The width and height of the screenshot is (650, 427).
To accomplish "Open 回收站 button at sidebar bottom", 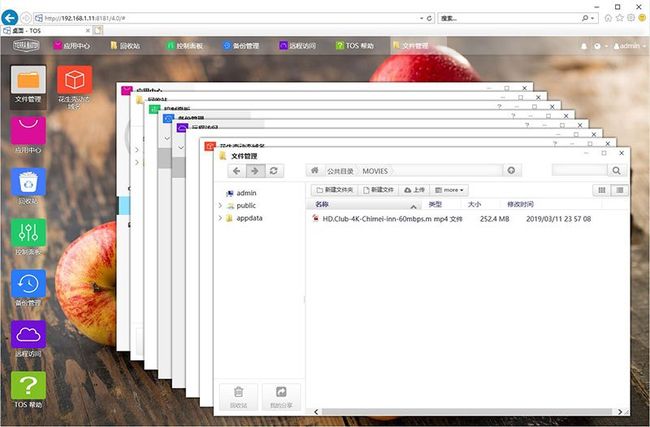I will tap(238, 397).
